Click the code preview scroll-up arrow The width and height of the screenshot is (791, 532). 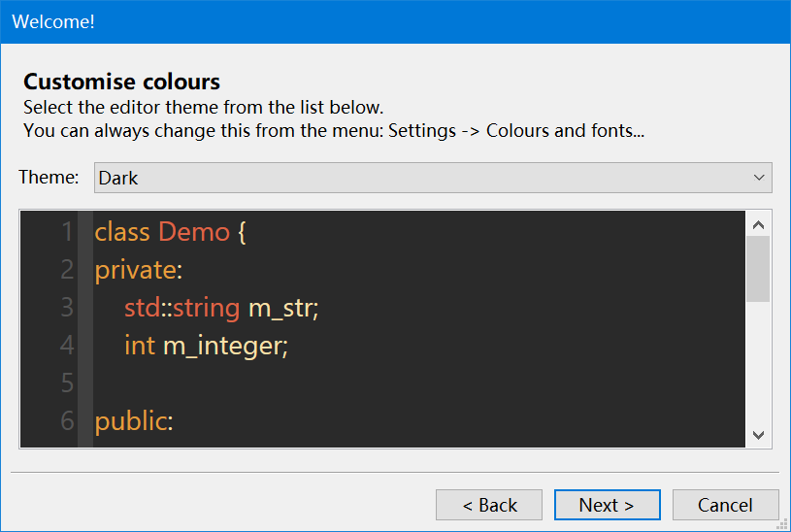click(x=759, y=224)
